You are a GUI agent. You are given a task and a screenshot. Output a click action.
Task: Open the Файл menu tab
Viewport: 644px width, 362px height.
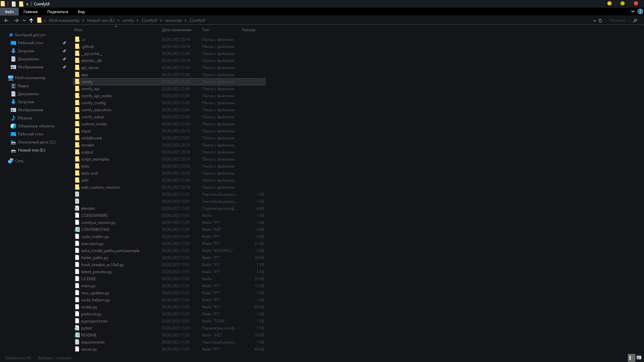click(9, 12)
